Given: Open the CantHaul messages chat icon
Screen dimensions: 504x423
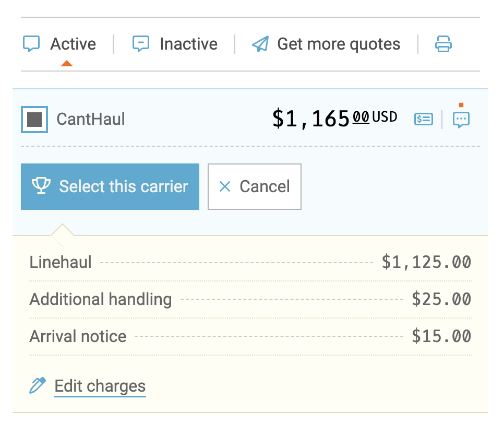Looking at the screenshot, I should (461, 120).
